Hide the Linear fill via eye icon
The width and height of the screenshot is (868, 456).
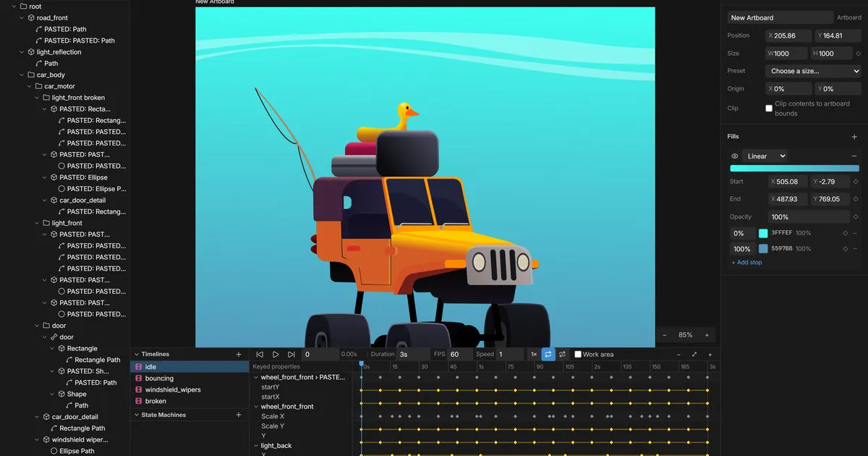pos(735,156)
